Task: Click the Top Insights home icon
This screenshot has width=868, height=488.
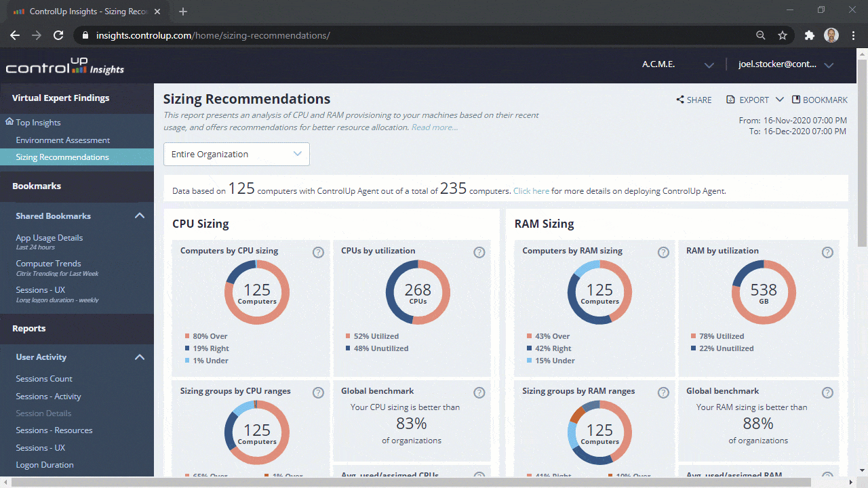Action: point(9,122)
